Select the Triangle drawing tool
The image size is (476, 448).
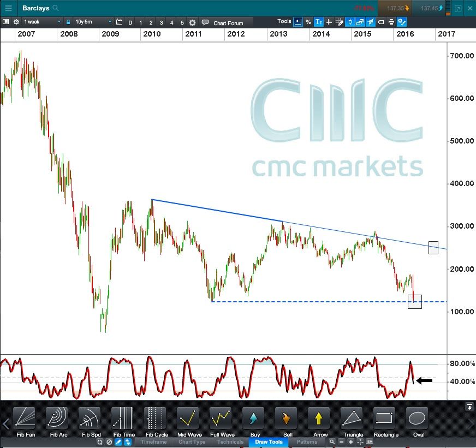pos(353,422)
